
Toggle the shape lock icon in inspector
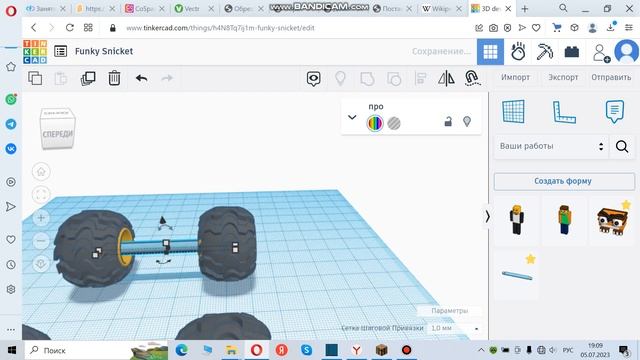coord(448,122)
